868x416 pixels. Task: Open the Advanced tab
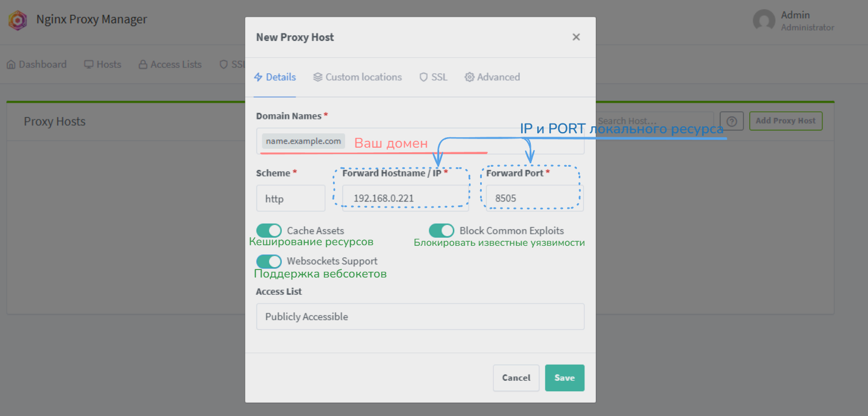pyautogui.click(x=492, y=77)
